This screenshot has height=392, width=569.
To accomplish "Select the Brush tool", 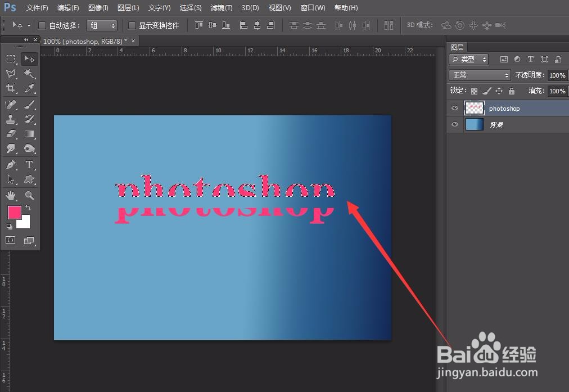I will coord(29,105).
